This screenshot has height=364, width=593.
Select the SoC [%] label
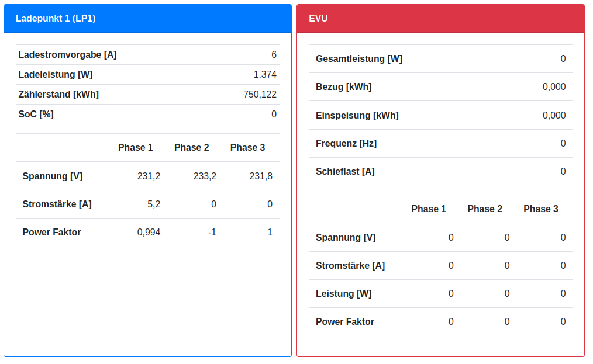coord(36,115)
